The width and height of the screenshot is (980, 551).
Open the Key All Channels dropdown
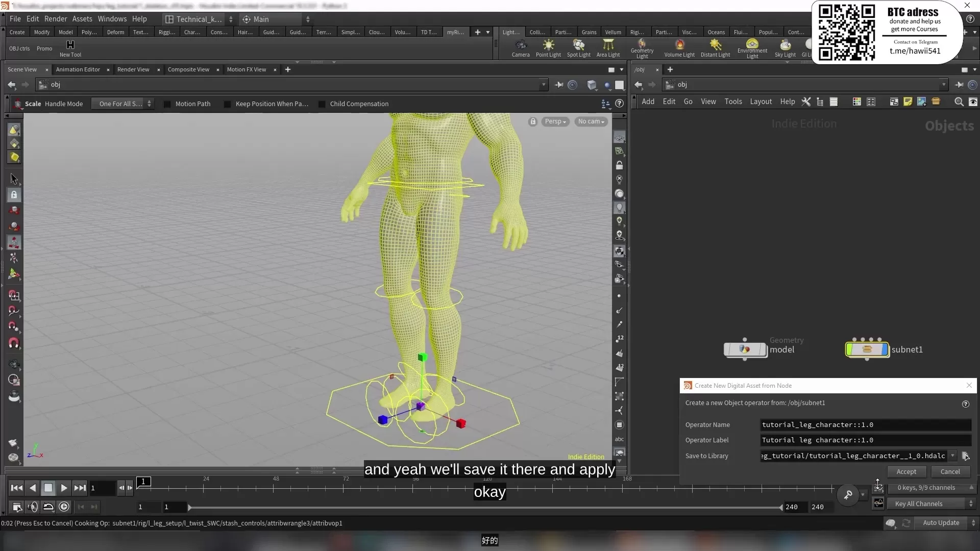click(x=933, y=504)
